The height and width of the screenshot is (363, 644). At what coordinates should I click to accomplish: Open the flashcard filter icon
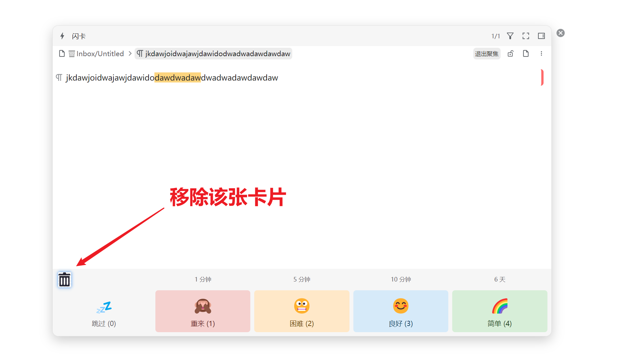(510, 36)
